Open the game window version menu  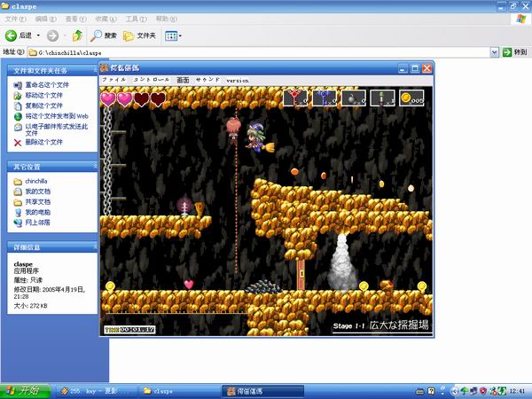pos(238,81)
